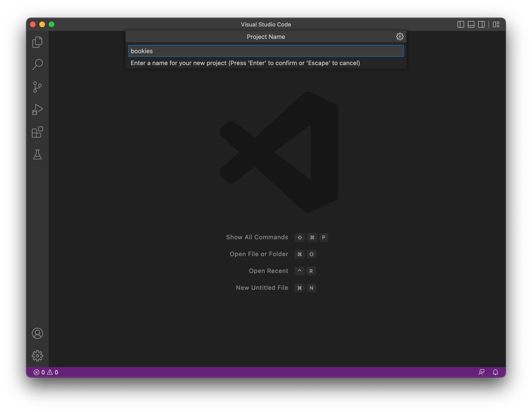
Task: Click the gear icon in Project Name dialog
Action: (x=400, y=37)
